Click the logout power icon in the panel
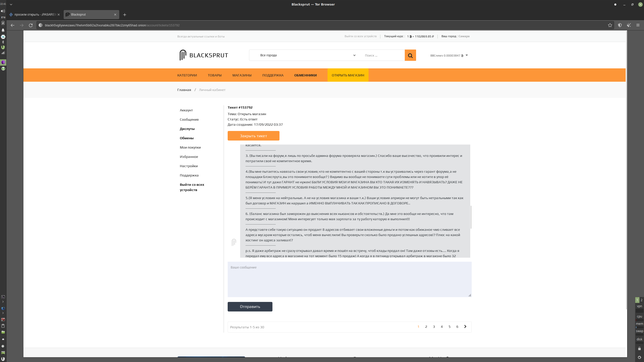 [x=639, y=357]
